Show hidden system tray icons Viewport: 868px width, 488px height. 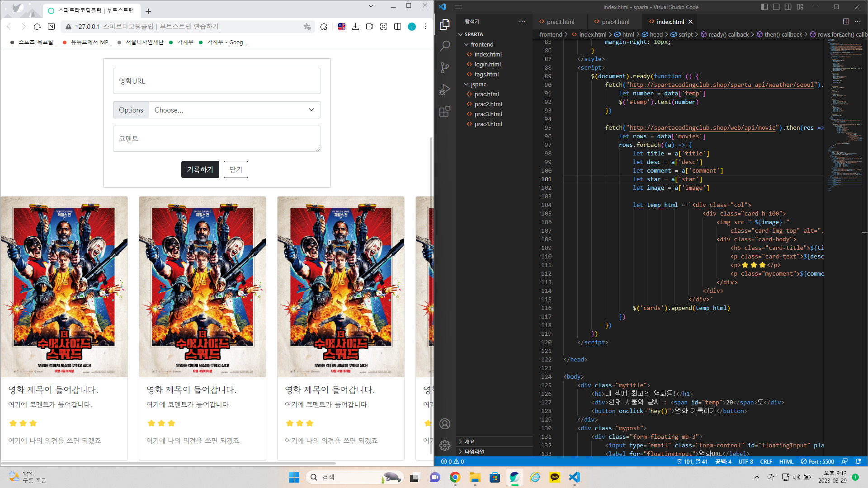(x=757, y=477)
